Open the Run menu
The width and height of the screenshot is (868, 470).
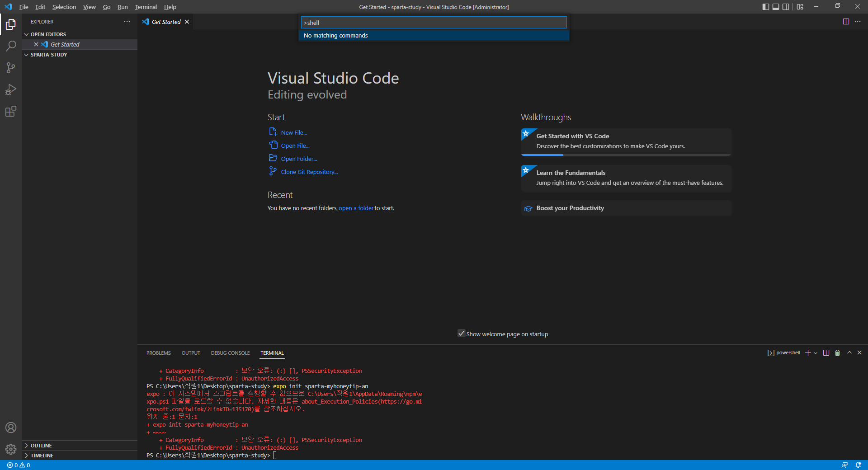[x=123, y=7]
